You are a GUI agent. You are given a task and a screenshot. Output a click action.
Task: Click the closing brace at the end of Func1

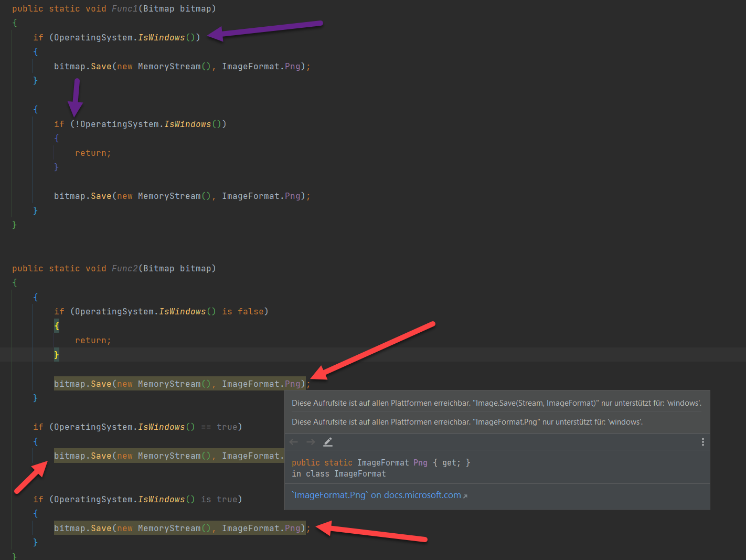click(15, 225)
